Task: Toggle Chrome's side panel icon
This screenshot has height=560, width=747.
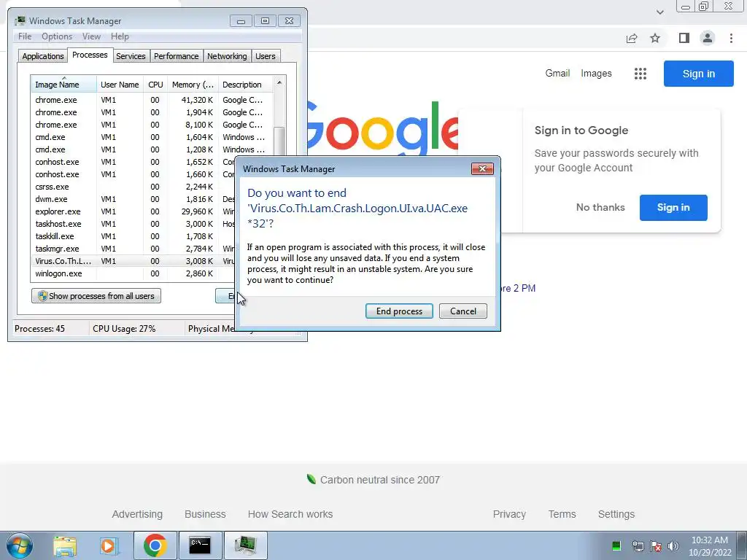Action: [684, 38]
